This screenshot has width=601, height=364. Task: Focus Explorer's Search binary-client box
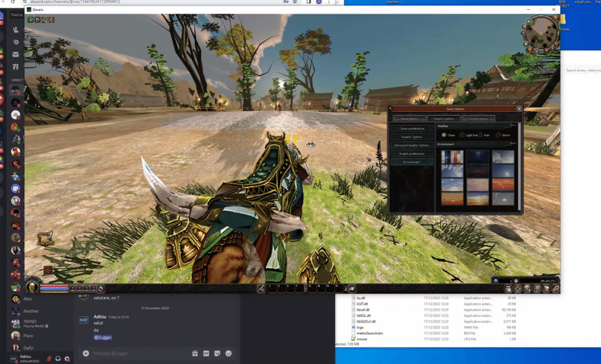(x=583, y=70)
